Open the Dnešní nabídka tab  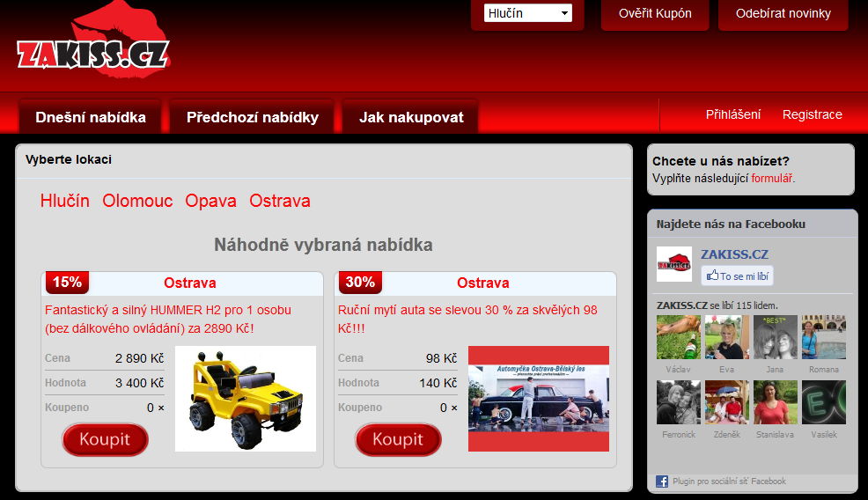click(91, 117)
